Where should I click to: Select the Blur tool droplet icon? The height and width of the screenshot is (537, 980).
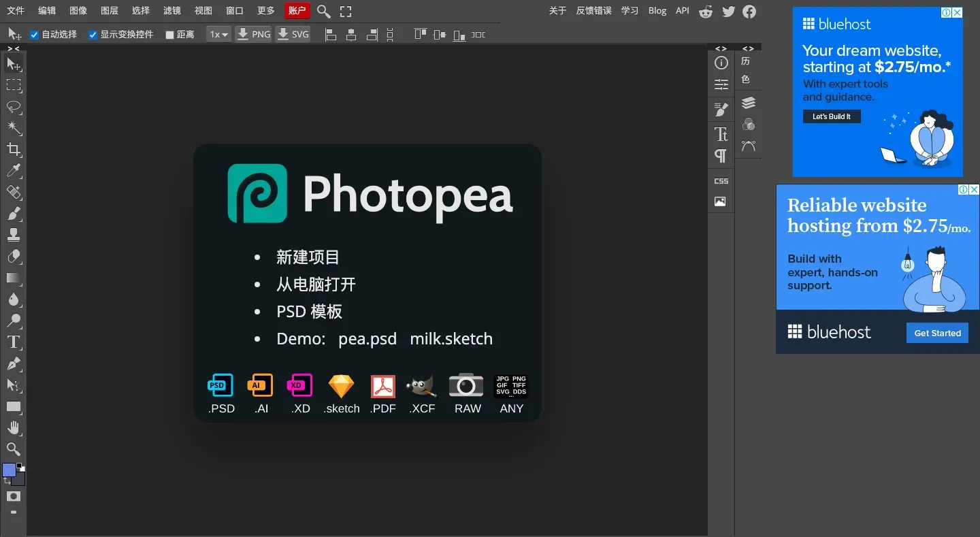click(14, 299)
